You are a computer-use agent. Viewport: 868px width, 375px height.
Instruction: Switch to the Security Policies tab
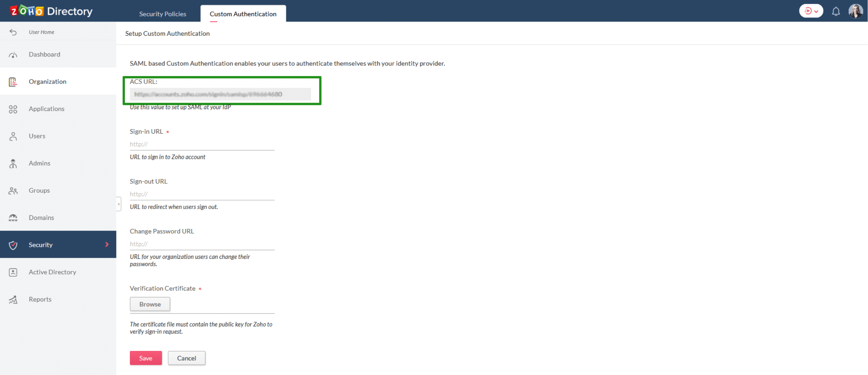click(162, 14)
